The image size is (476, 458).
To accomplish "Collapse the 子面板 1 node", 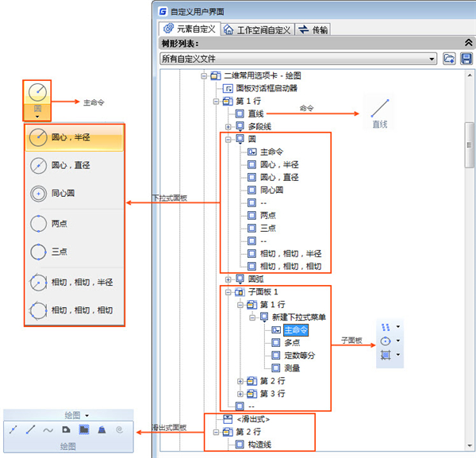I will click(x=228, y=292).
